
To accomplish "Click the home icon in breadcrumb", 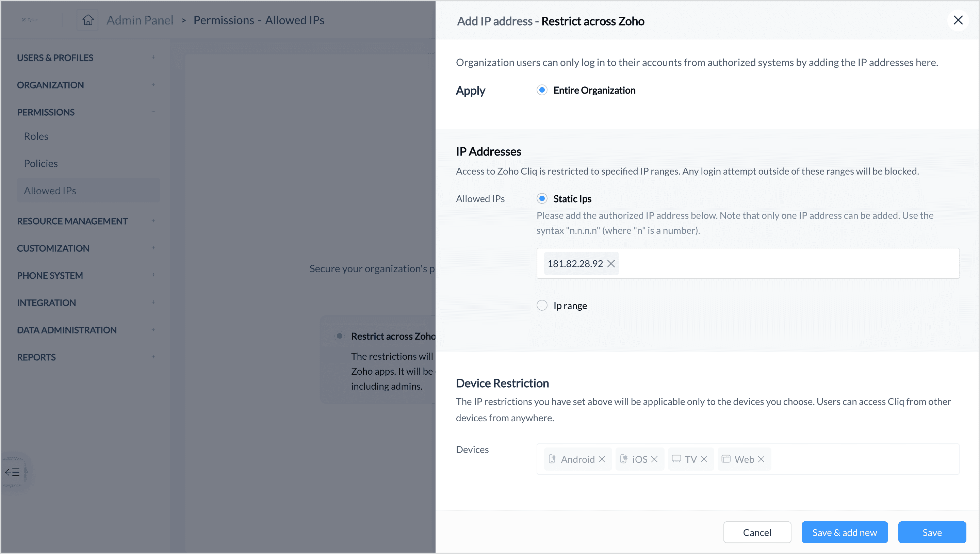I will (88, 20).
